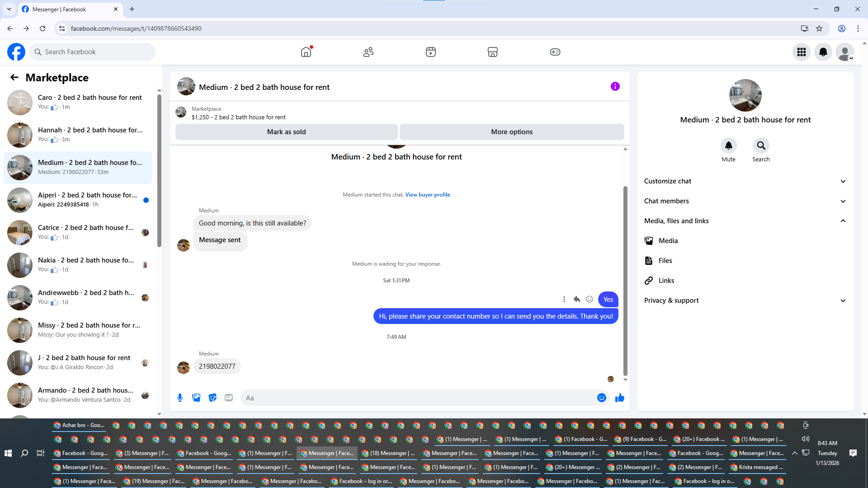The image size is (868, 488).
Task: Click the voice clip microphone icon
Action: coord(180,398)
